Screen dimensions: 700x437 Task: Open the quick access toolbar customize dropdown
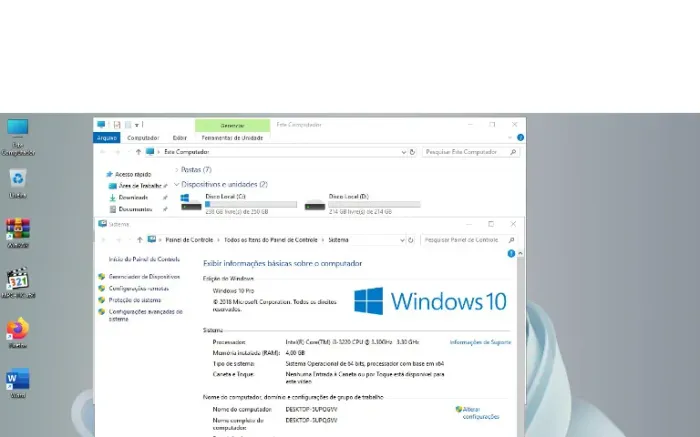tap(137, 125)
